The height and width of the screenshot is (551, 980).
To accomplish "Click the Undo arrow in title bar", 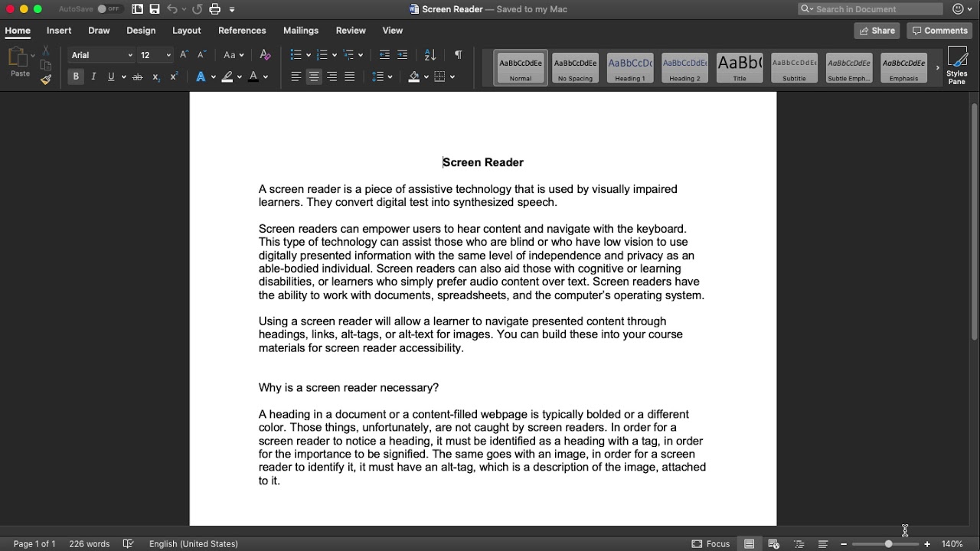I will 172,9.
